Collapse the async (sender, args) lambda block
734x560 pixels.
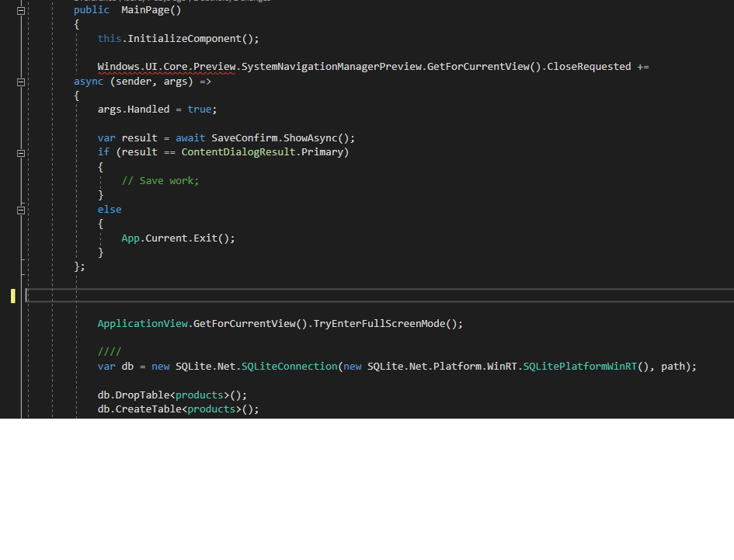[x=21, y=82]
